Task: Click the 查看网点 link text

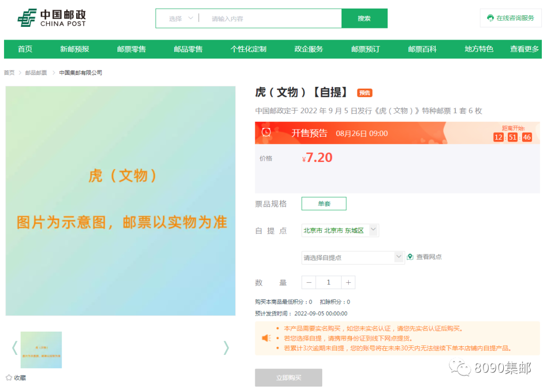Action: pyautogui.click(x=429, y=257)
